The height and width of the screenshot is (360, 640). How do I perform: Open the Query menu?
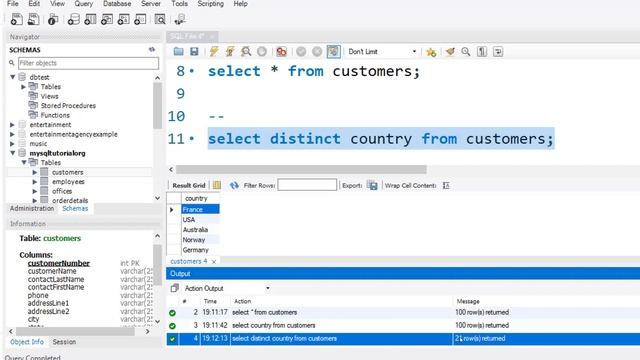83,4
